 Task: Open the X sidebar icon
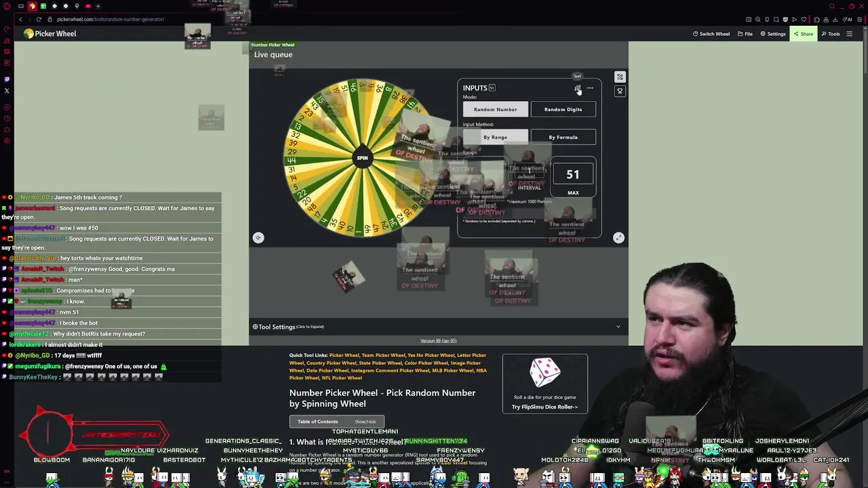pos(7,90)
